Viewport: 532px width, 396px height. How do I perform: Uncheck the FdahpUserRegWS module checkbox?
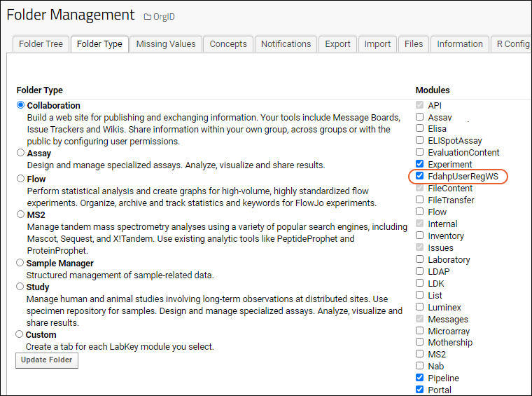(x=420, y=177)
